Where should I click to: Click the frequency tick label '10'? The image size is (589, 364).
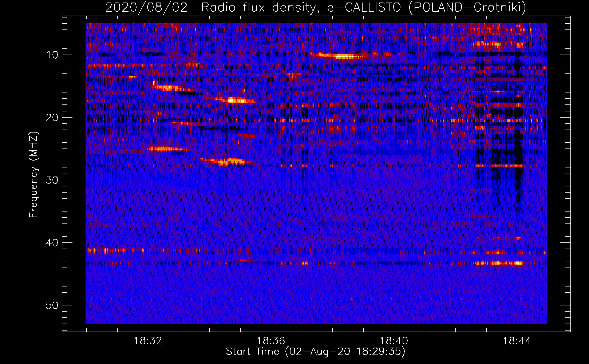[x=52, y=55]
